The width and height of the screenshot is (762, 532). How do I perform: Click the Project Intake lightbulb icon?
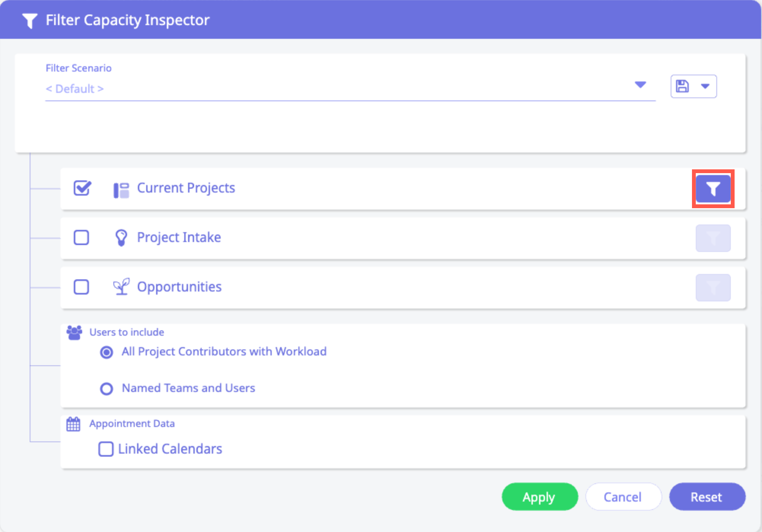tap(121, 238)
